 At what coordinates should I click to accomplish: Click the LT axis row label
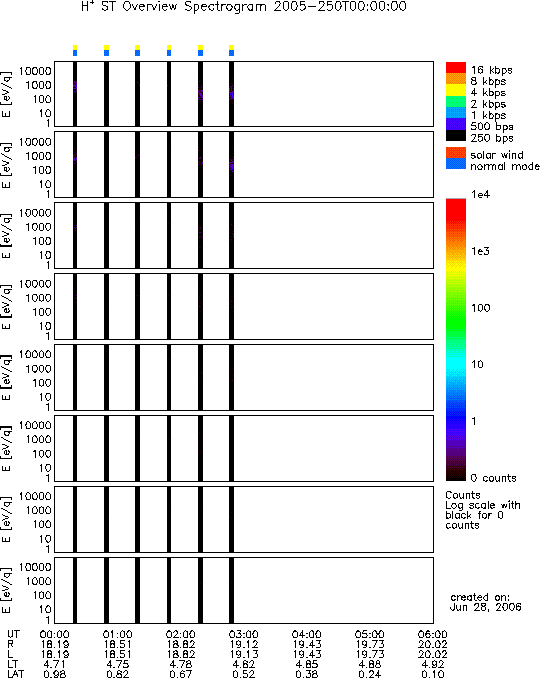(12, 664)
